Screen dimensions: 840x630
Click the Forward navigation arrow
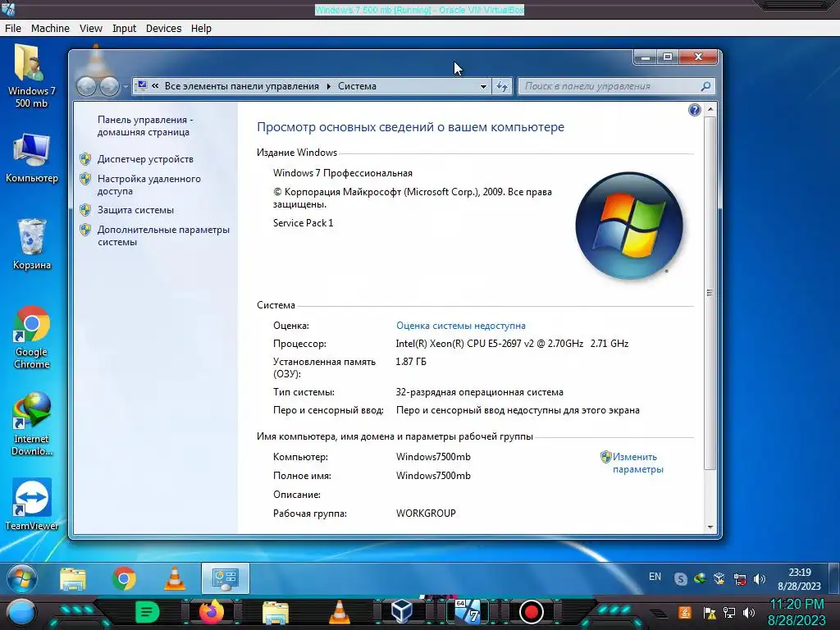109,86
